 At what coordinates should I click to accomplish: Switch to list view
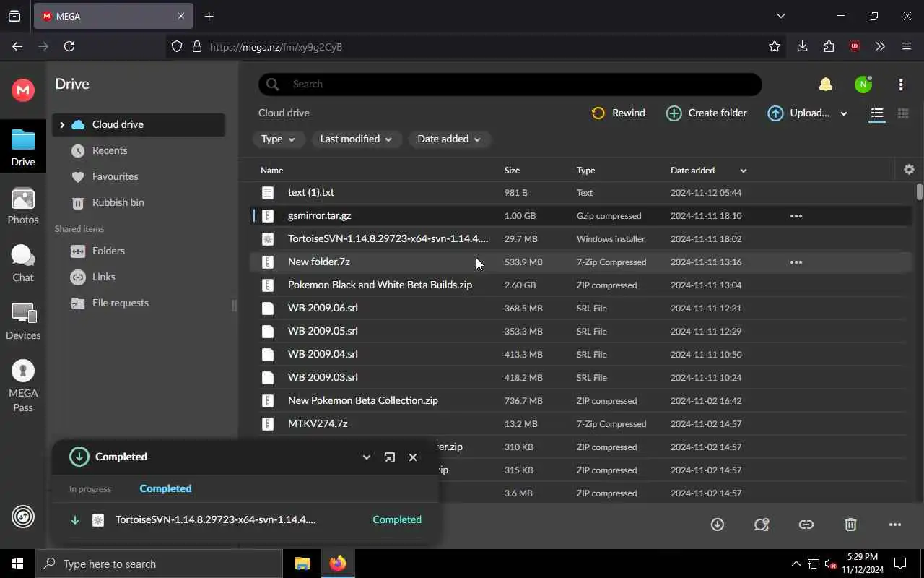tap(877, 113)
